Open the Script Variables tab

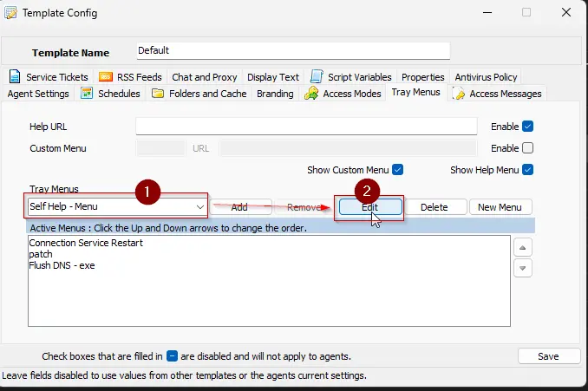coord(351,77)
